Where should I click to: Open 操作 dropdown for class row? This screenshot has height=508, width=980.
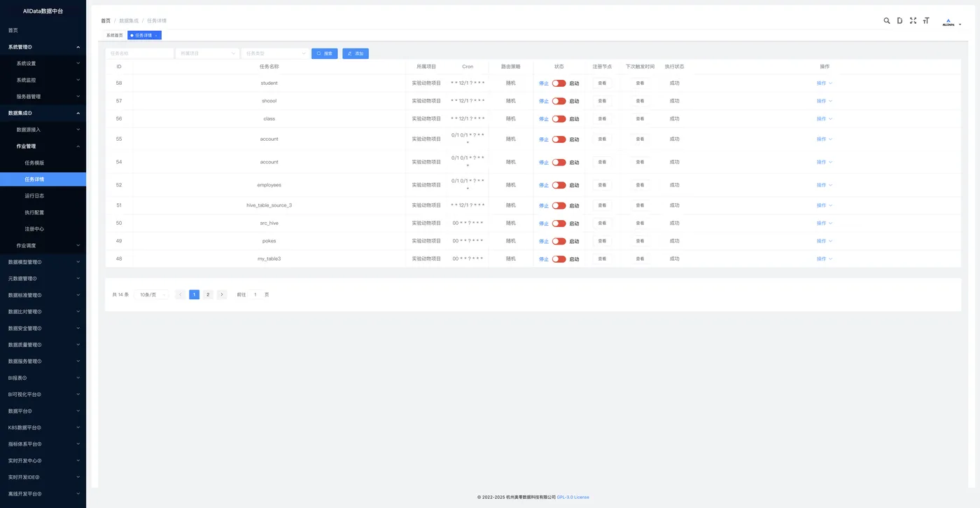click(824, 119)
